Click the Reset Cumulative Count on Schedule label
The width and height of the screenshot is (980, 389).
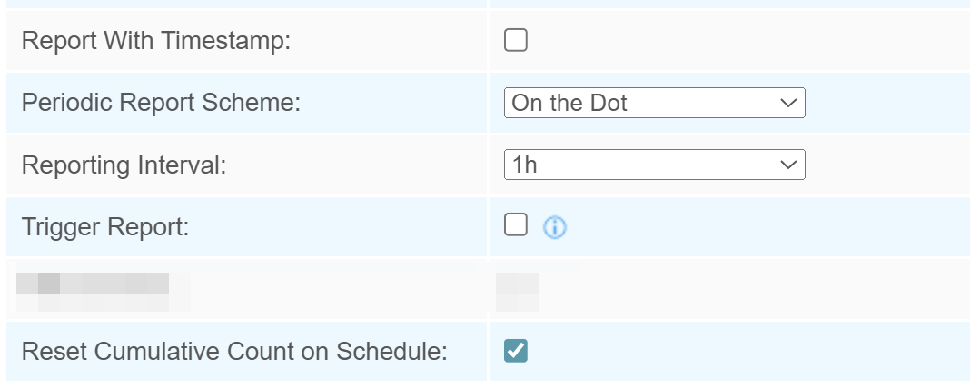pyautogui.click(x=234, y=351)
